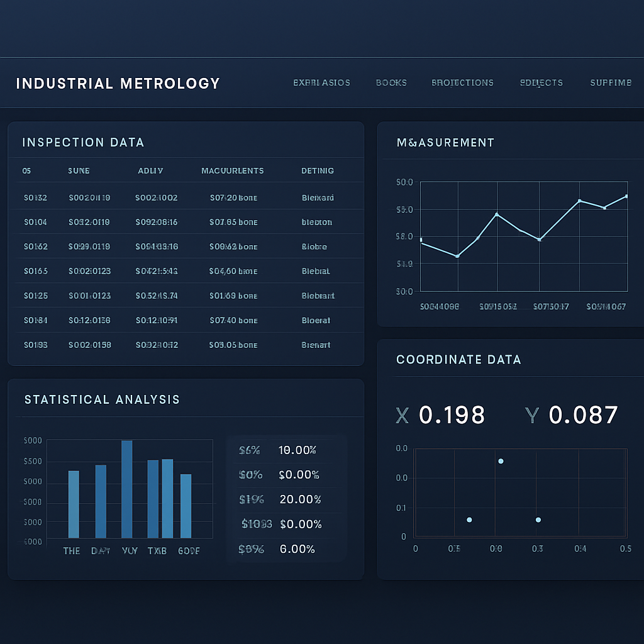Click the 05 column header

[26, 170]
